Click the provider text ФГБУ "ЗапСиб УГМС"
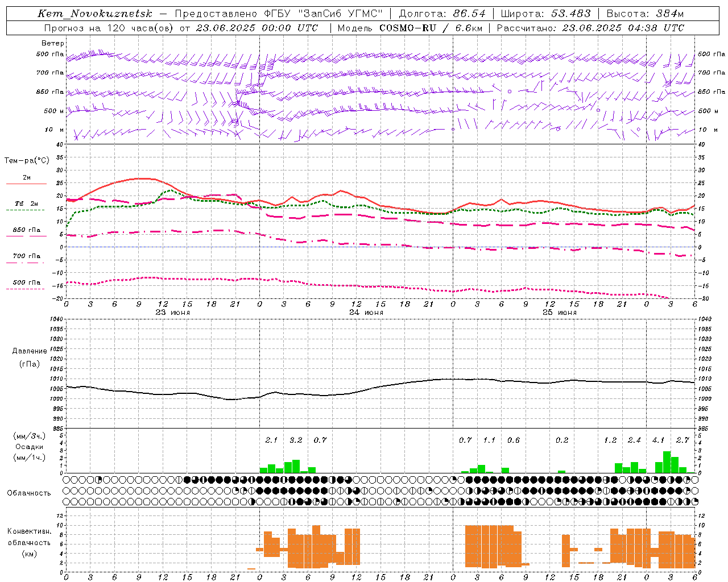Image resolution: width=728 pixels, height=582 pixels. coord(324,14)
